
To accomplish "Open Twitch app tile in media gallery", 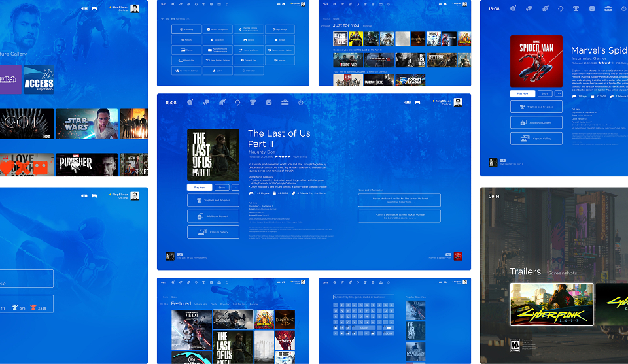I will pos(10,80).
